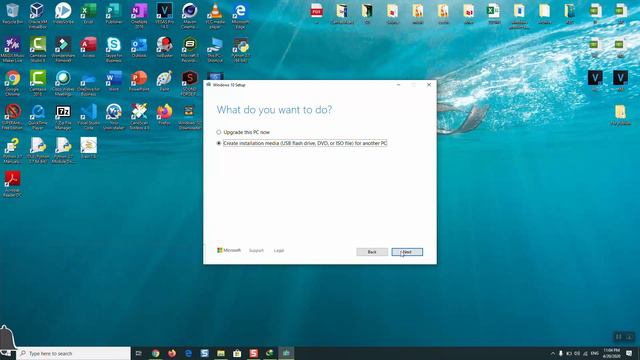Minimize the Windows 10 Setup window
Image resolution: width=640 pixels, height=360 pixels.
coord(398,85)
